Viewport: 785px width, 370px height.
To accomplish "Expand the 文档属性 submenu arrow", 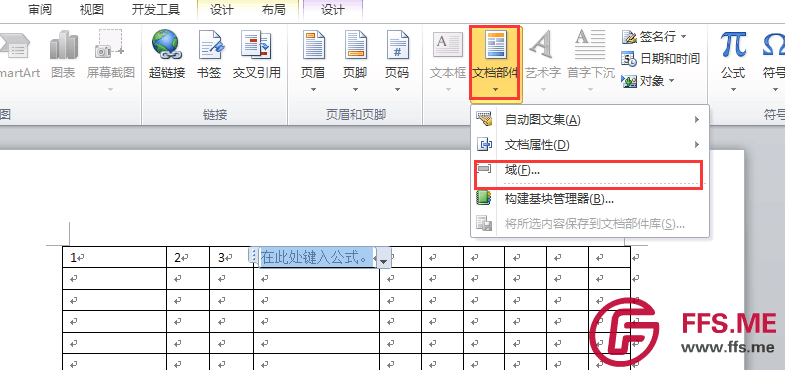I will (697, 145).
